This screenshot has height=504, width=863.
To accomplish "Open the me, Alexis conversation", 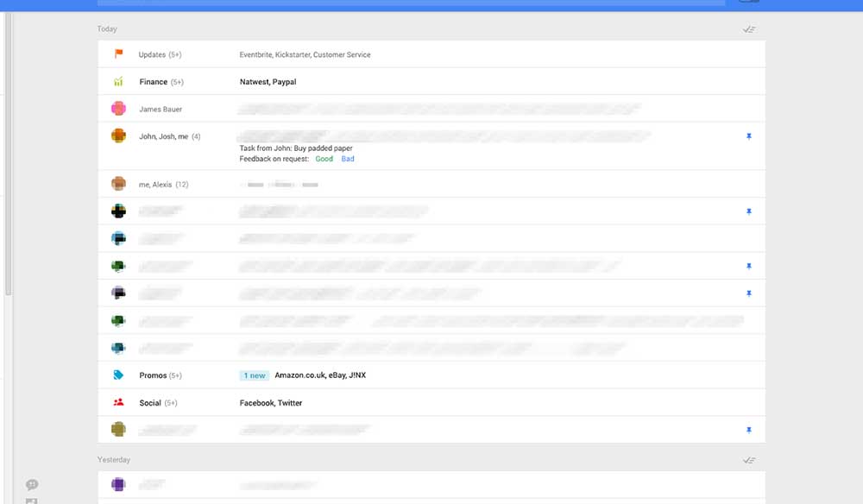I will [x=163, y=185].
